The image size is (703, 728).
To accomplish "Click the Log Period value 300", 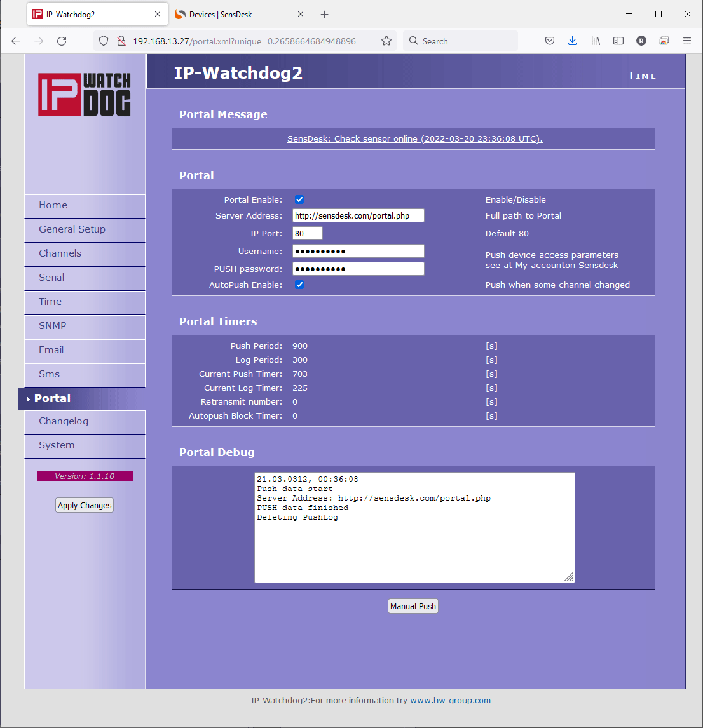I will click(299, 360).
